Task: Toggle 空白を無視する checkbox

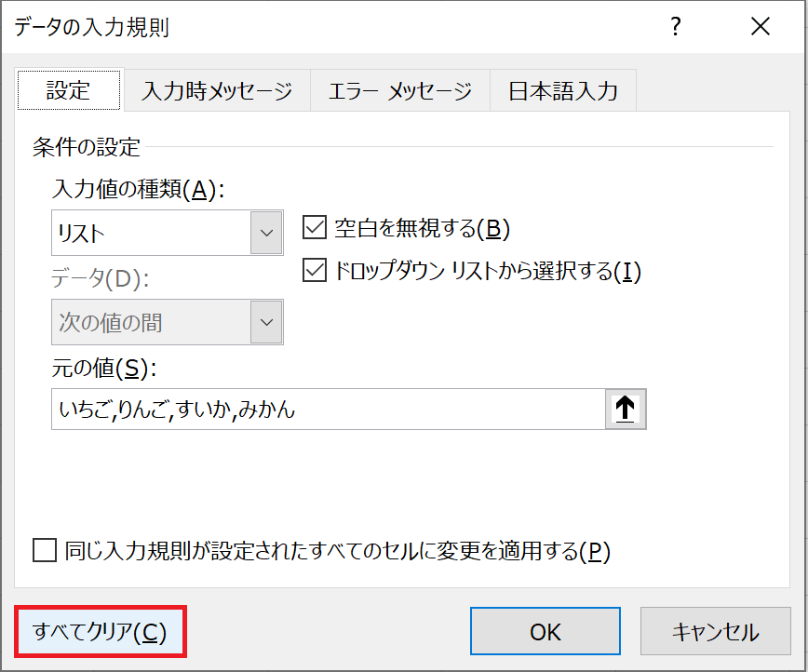Action: coord(315,228)
